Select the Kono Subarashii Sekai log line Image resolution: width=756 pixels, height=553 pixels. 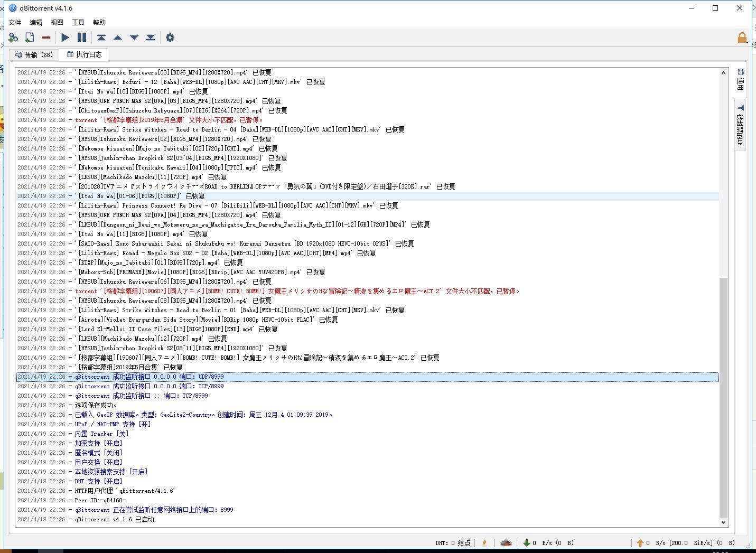click(367, 243)
